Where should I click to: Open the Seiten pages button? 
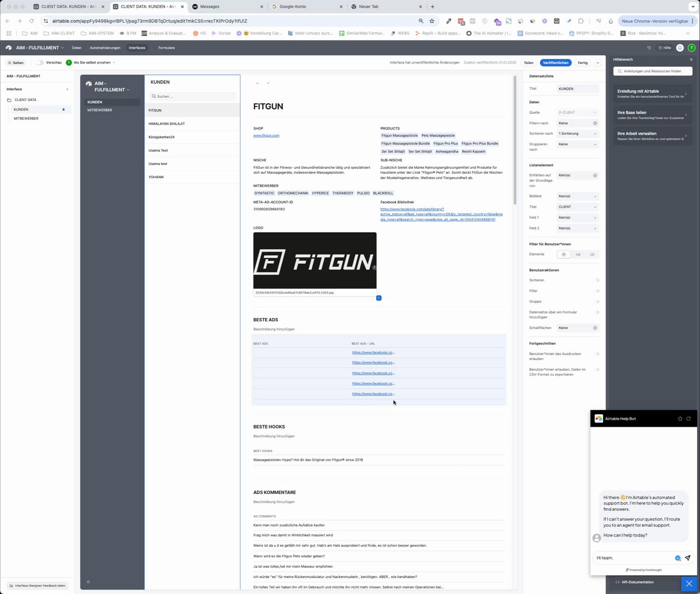pos(16,63)
